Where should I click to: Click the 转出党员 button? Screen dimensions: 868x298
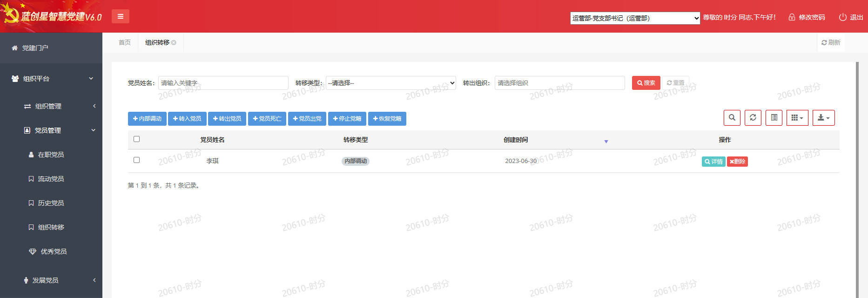227,119
